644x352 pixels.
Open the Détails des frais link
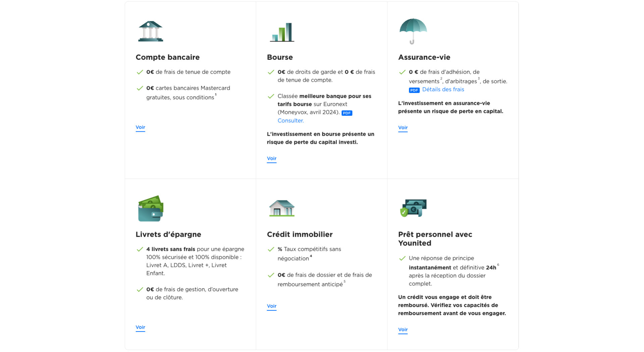443,89
